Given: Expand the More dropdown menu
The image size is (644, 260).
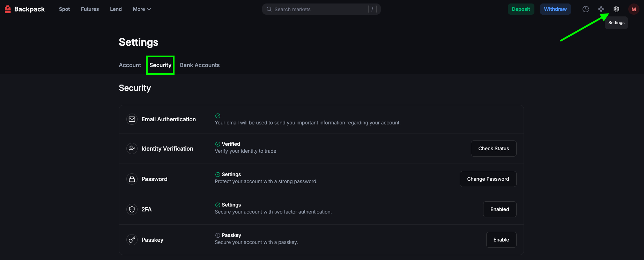Looking at the screenshot, I should point(142,9).
